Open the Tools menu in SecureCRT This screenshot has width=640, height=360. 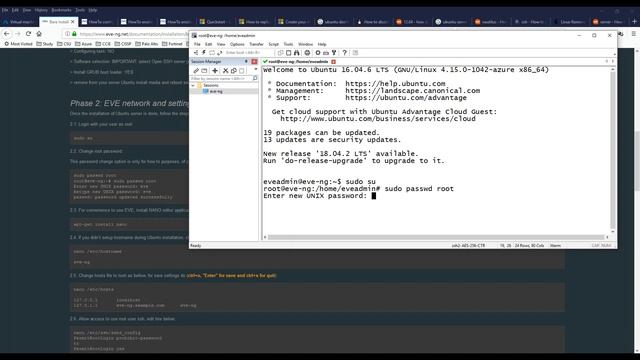click(288, 44)
